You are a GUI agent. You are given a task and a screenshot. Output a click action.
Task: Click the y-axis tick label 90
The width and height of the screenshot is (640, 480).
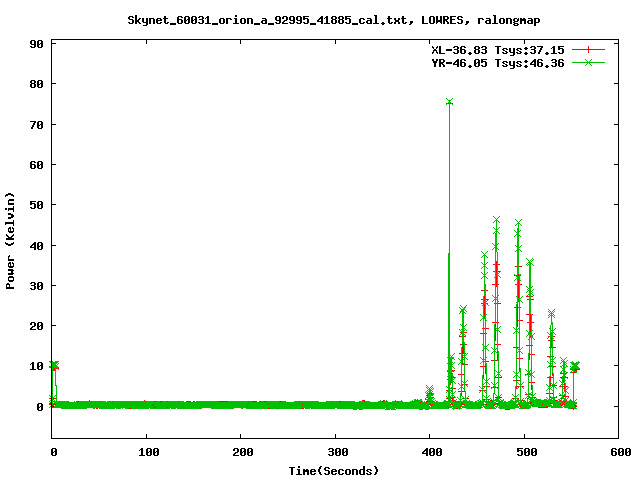35,44
